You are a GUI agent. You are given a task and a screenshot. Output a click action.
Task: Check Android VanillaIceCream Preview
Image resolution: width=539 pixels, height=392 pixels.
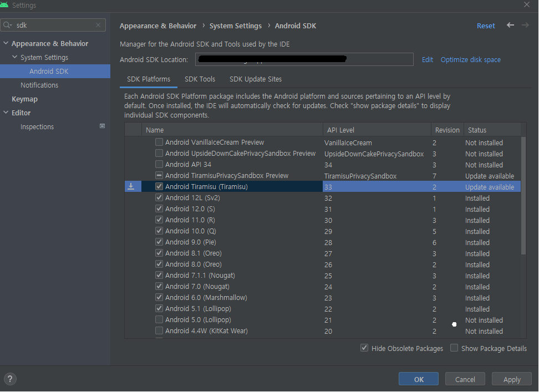[x=159, y=142]
